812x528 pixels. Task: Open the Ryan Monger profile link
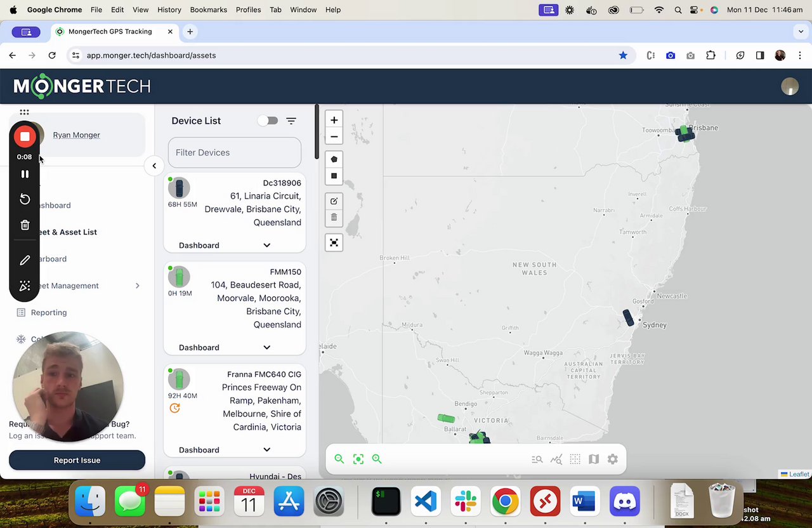(76, 135)
